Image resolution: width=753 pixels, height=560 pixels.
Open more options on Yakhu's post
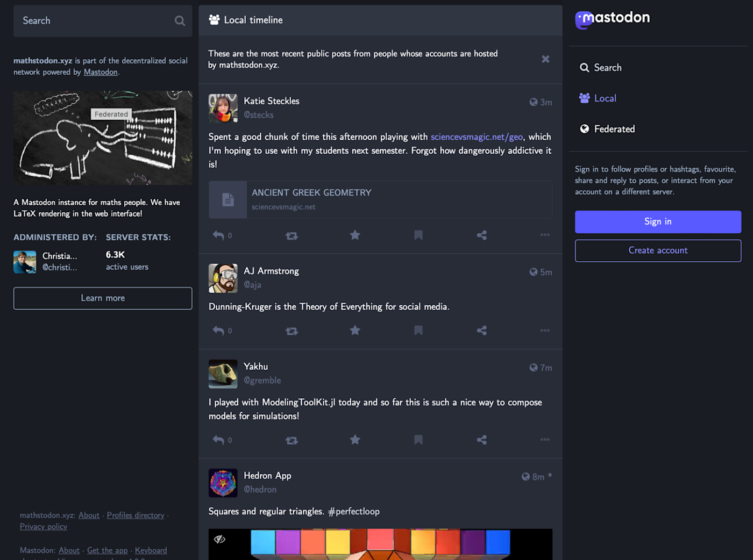[545, 440]
